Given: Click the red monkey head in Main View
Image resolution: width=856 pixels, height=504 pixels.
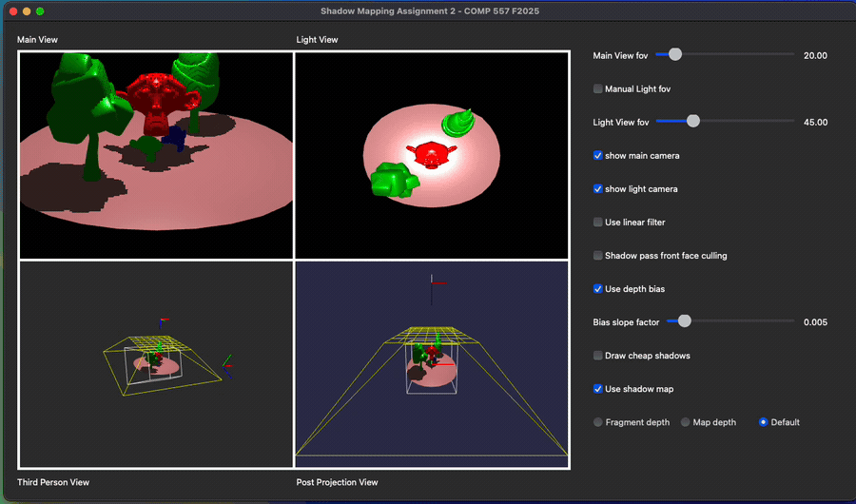Looking at the screenshot, I should click(158, 103).
